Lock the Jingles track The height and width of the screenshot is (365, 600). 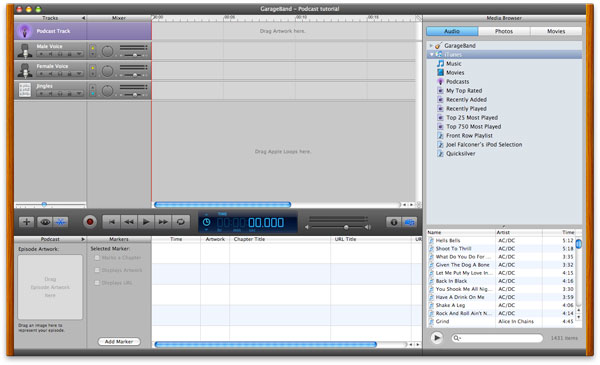coord(69,94)
